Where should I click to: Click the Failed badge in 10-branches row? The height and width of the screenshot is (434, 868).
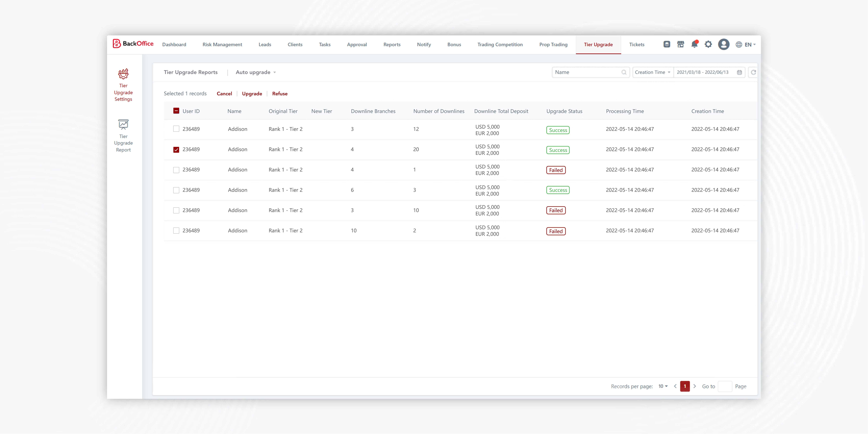coord(556,231)
